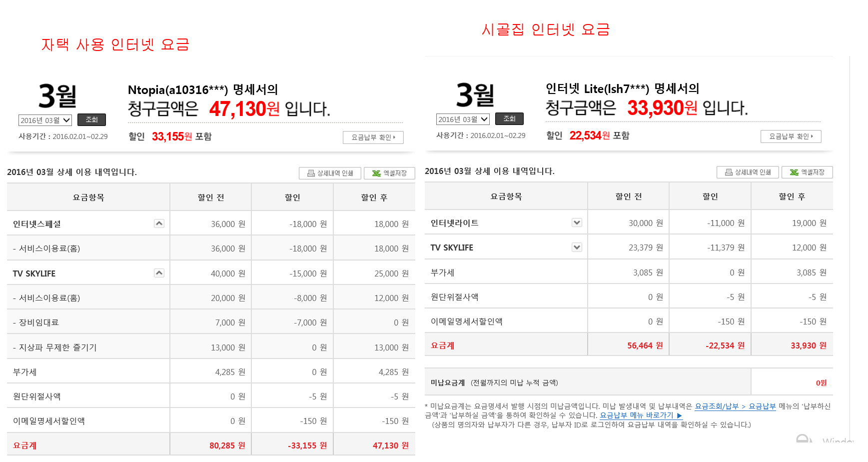Save left bill to Excel with 엑셀저장

click(x=389, y=173)
